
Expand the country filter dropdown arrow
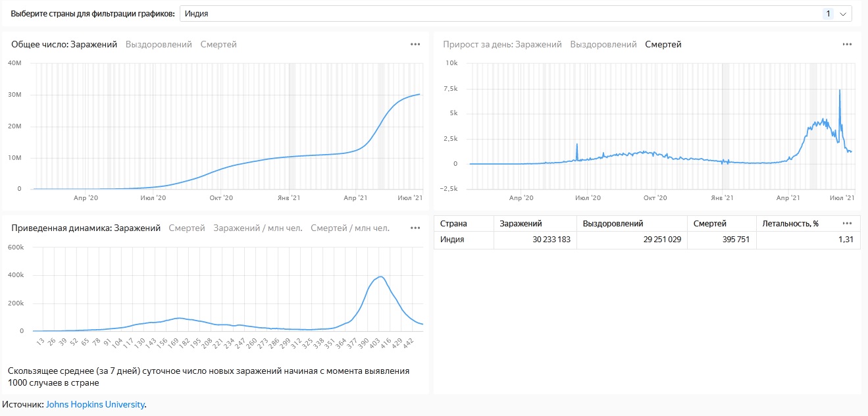click(843, 14)
